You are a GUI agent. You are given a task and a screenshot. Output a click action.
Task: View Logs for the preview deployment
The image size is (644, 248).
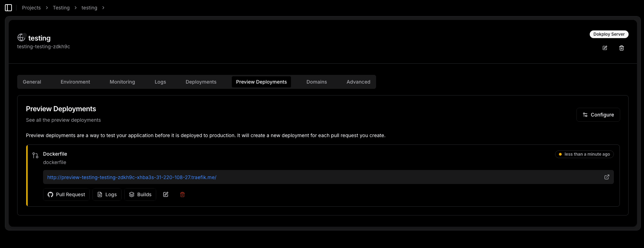pos(107,194)
